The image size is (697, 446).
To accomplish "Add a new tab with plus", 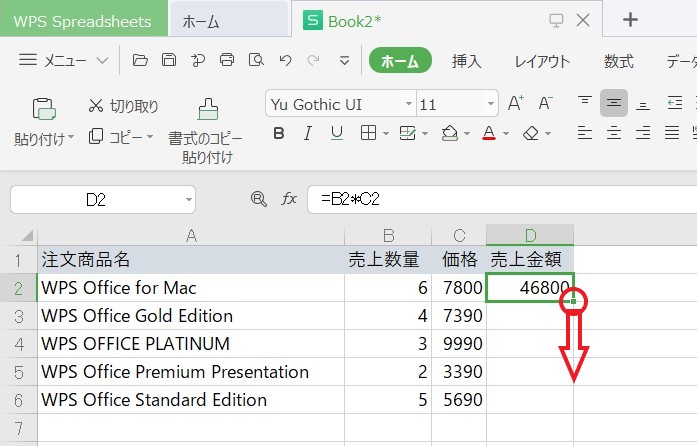I will tap(630, 20).
